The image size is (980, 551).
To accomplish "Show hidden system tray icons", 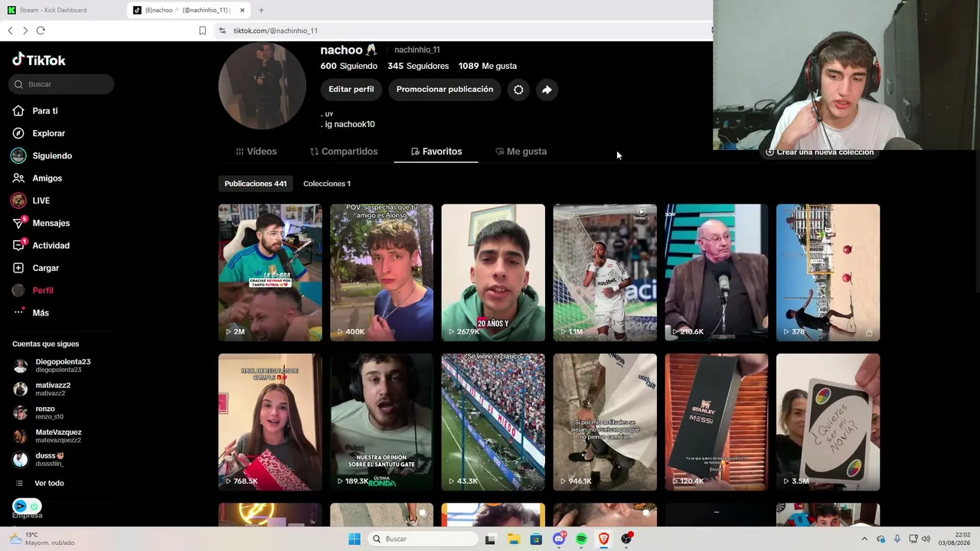I will (865, 539).
